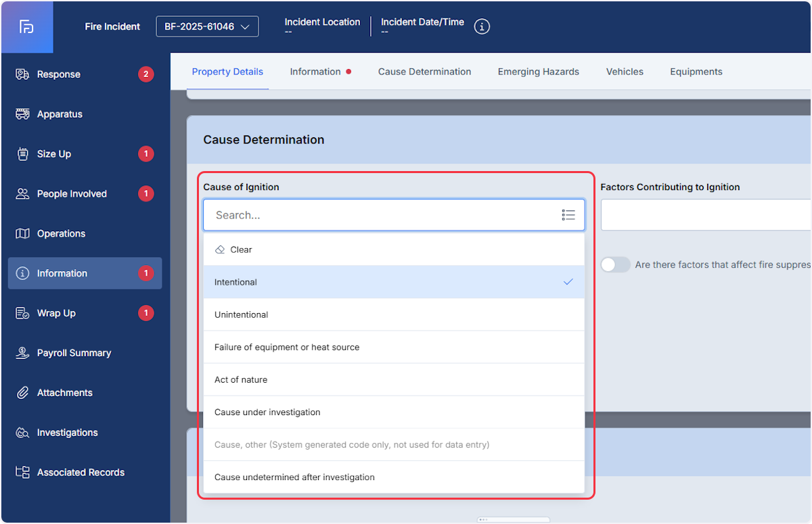Choose Cause under investigation option
The width and height of the screenshot is (812, 524).
click(x=394, y=412)
